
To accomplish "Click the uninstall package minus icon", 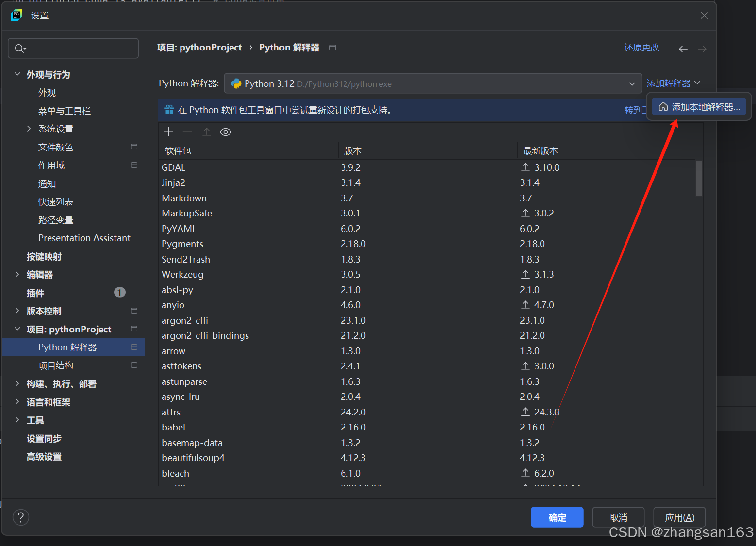I will click(x=187, y=132).
